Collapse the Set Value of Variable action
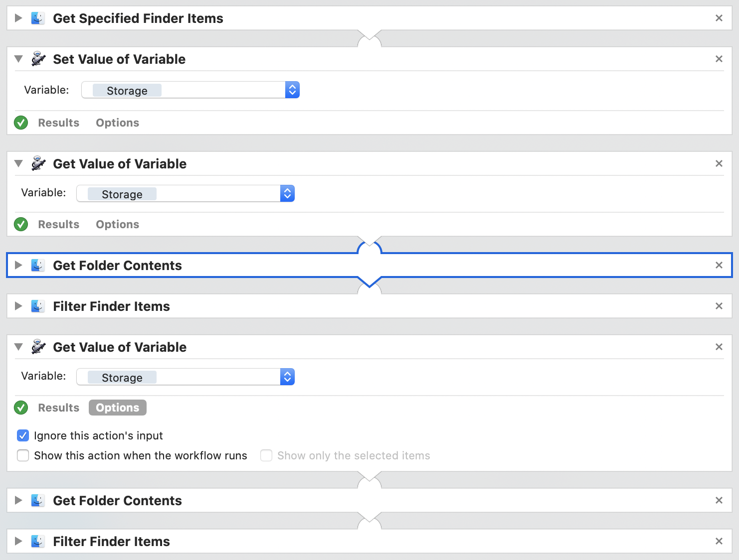 [x=18, y=59]
